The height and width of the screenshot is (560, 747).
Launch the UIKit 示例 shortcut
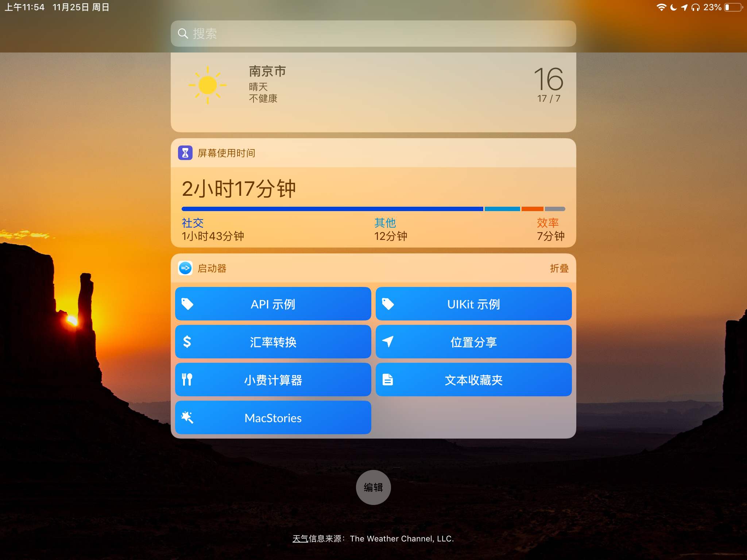473,303
